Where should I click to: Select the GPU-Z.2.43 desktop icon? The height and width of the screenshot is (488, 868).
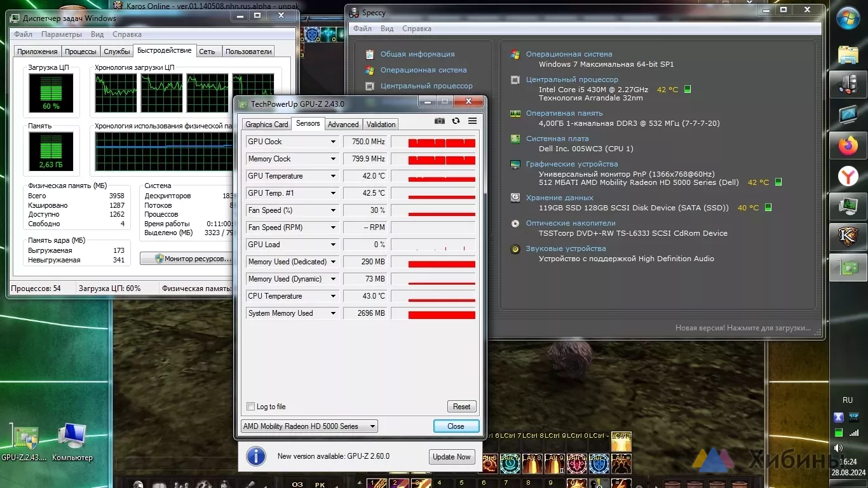click(x=24, y=442)
